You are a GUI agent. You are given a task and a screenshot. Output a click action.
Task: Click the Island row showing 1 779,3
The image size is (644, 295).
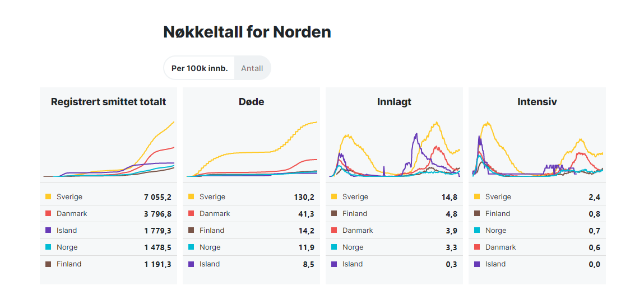(x=108, y=231)
